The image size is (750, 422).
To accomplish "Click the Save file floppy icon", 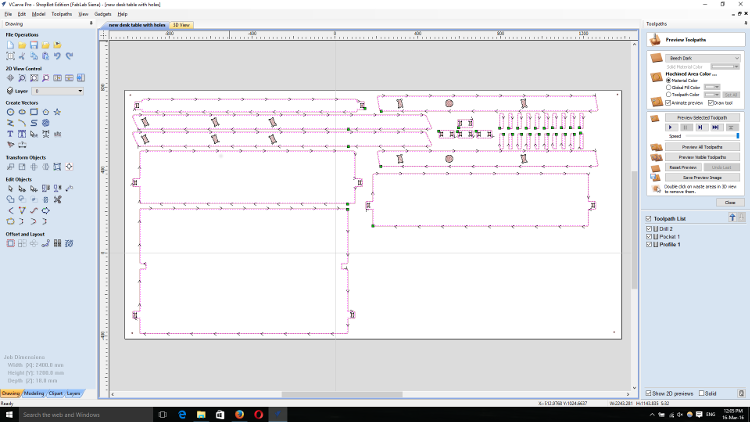I will click(34, 45).
